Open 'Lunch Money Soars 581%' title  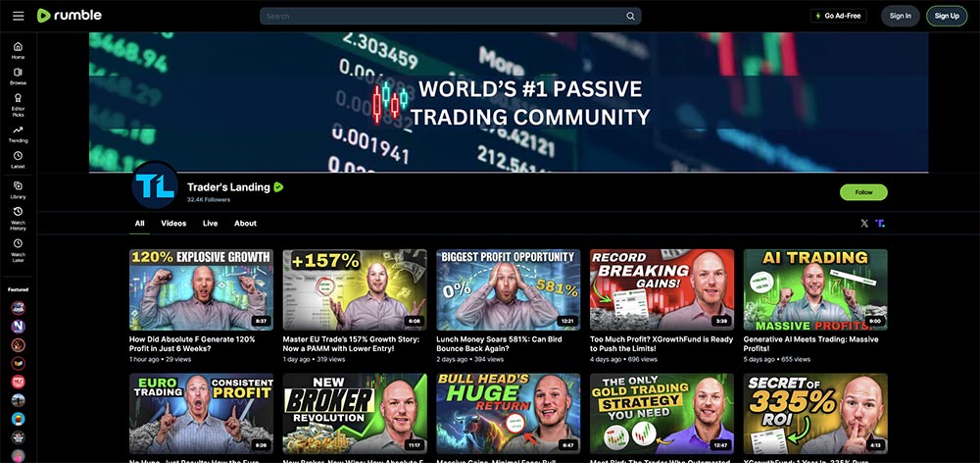tap(499, 343)
